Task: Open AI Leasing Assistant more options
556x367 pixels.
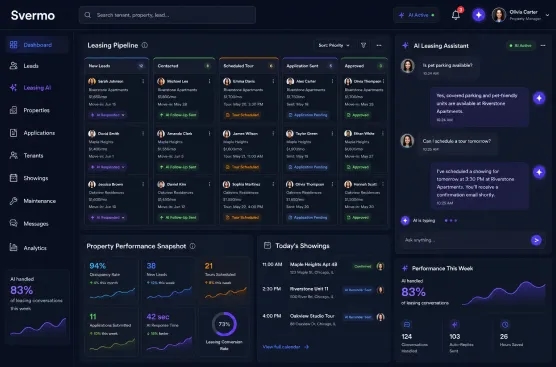Action: pos(543,45)
